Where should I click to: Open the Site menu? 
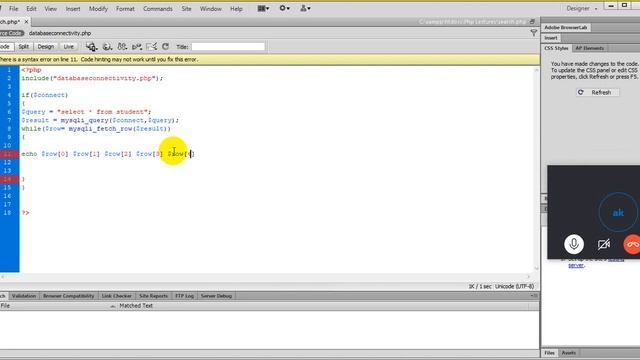point(186,9)
